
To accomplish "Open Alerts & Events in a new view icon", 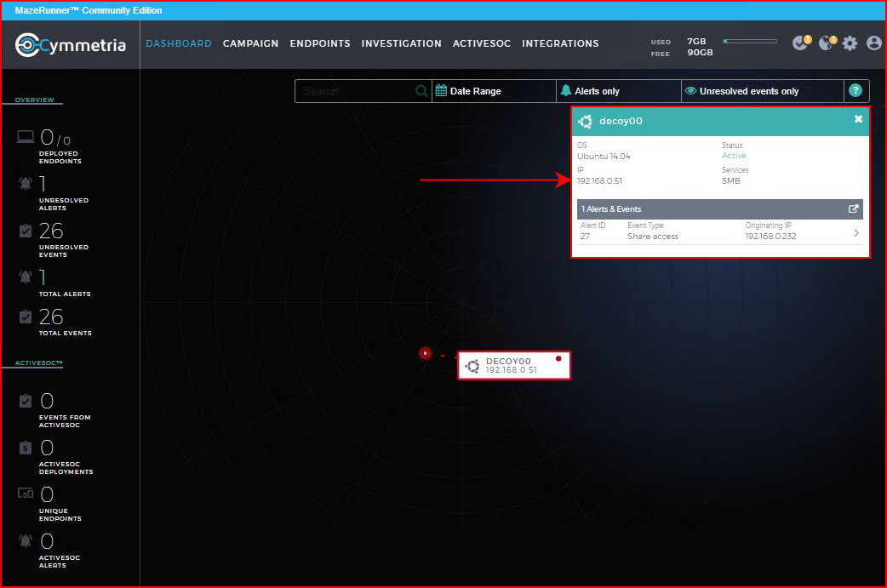I will (x=854, y=208).
